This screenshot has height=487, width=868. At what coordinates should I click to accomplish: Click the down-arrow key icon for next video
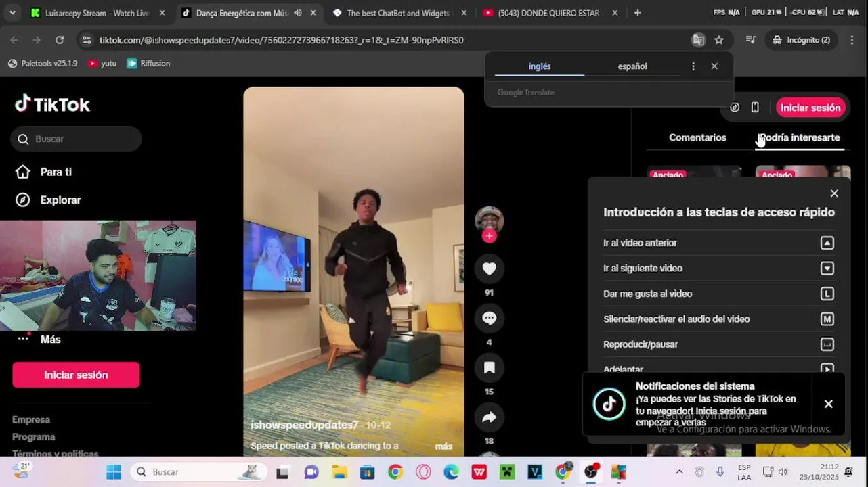click(827, 269)
